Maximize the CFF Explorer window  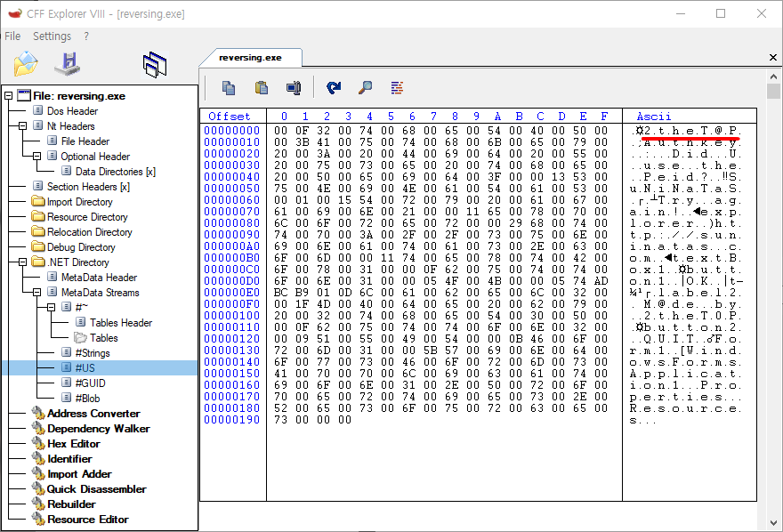(721, 13)
